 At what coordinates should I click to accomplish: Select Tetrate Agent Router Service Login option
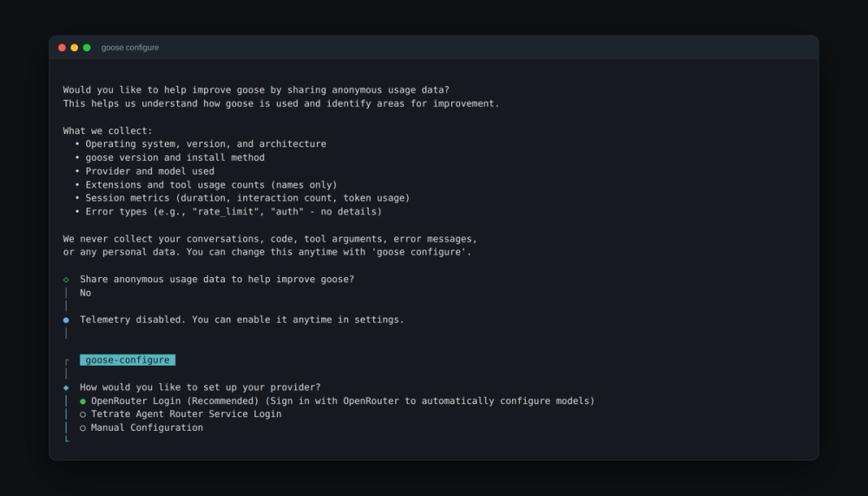tap(181, 414)
